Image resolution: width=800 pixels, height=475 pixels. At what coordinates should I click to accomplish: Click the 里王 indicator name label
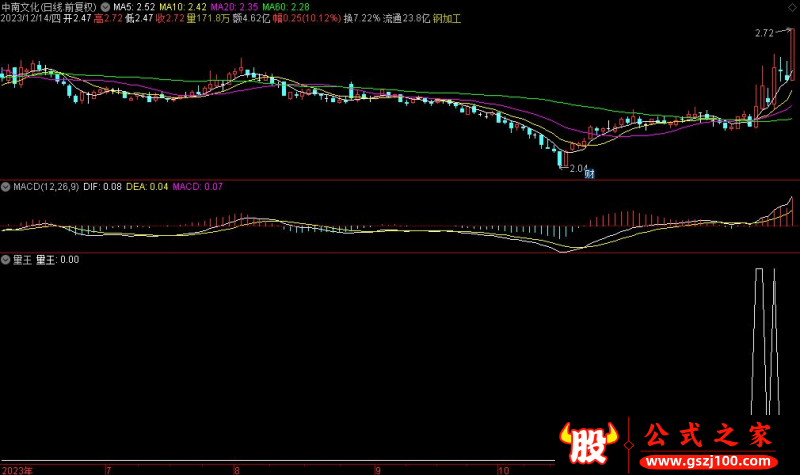22,260
